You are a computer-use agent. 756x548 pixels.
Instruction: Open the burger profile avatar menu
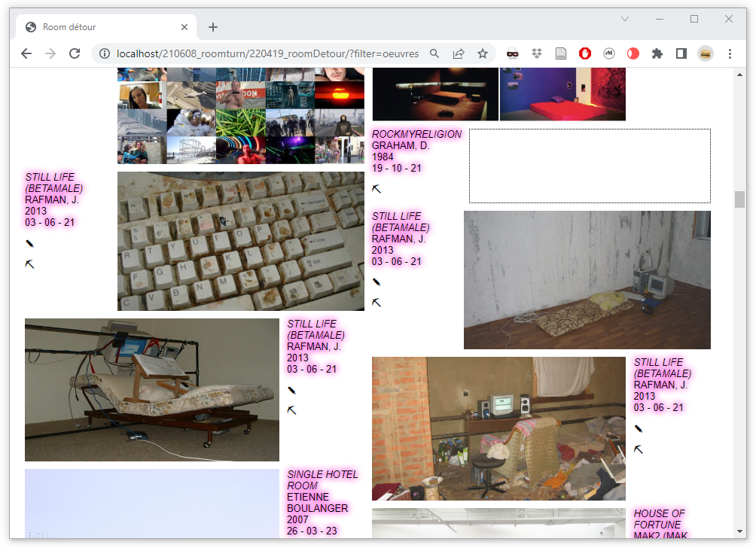tap(706, 53)
